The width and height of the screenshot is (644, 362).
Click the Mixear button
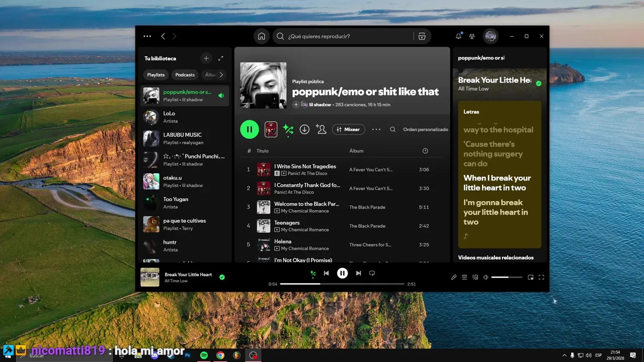[x=349, y=129]
